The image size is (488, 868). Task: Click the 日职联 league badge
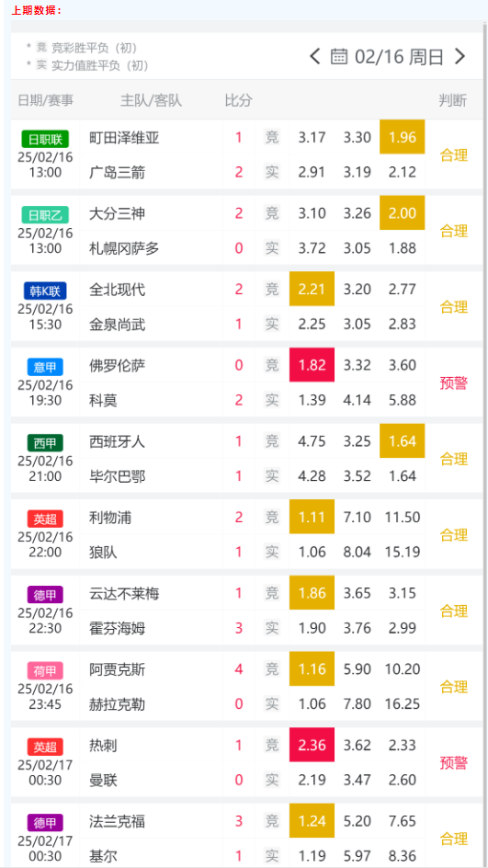(45, 139)
